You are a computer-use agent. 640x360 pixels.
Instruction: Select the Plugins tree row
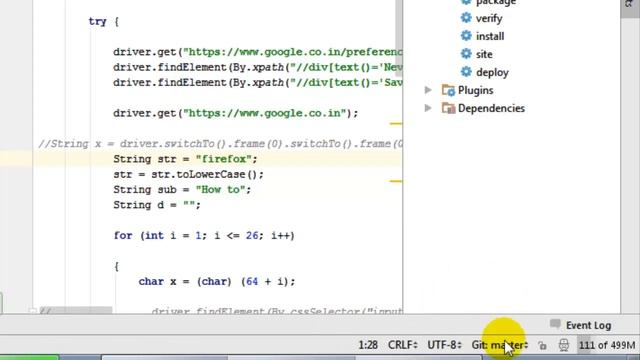[475, 90]
